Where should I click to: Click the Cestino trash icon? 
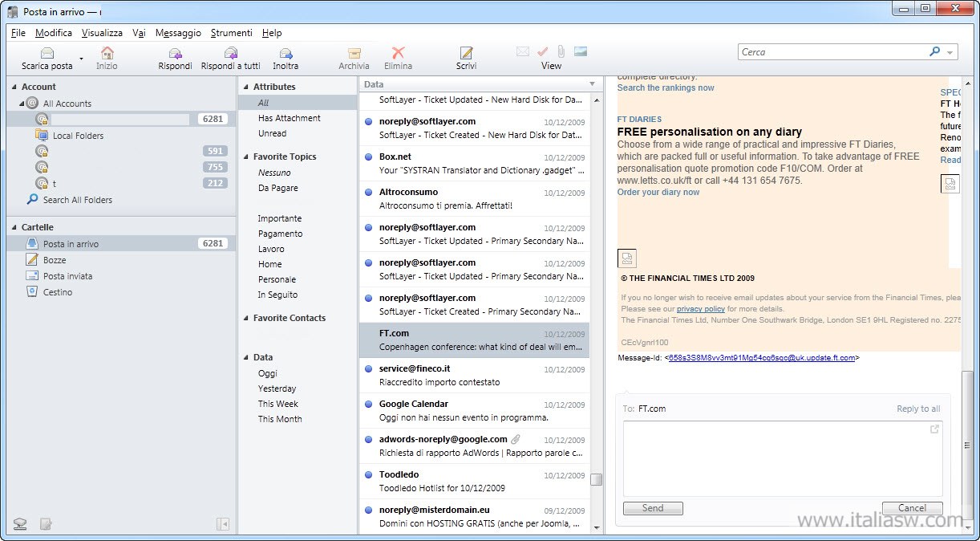pyautogui.click(x=32, y=291)
